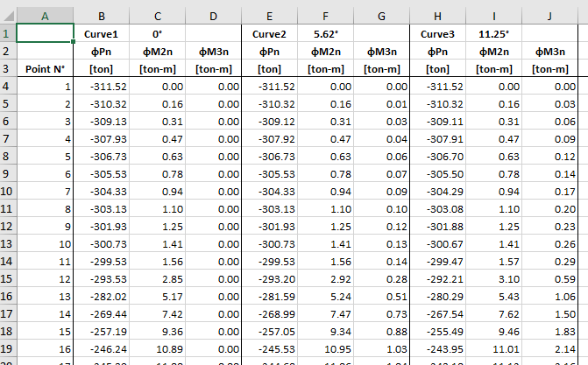Select ϕM2n cell in column C
Image resolution: width=588 pixels, height=365 pixels.
tap(157, 51)
